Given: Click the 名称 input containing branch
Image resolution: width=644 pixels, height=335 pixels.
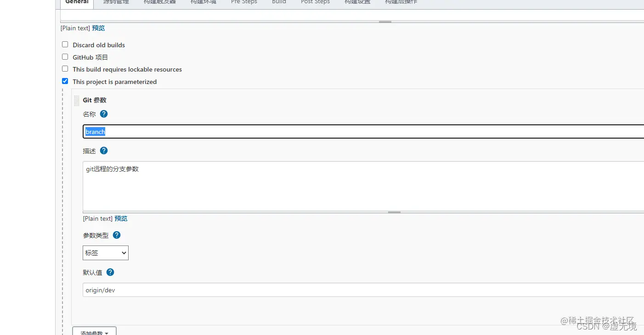Looking at the screenshot, I should [363, 132].
